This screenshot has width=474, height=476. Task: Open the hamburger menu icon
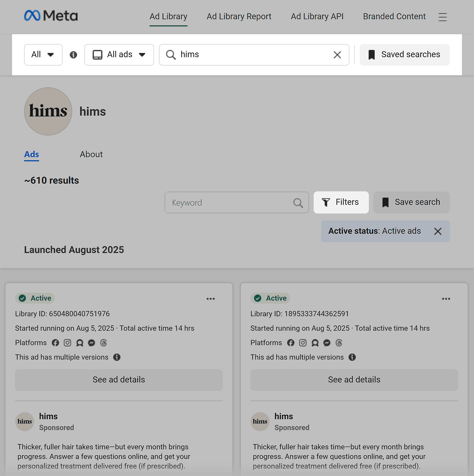point(443,17)
